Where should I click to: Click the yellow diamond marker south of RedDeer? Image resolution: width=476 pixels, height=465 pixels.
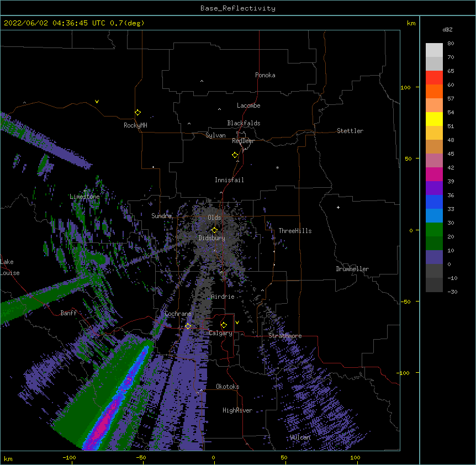pyautogui.click(x=235, y=155)
